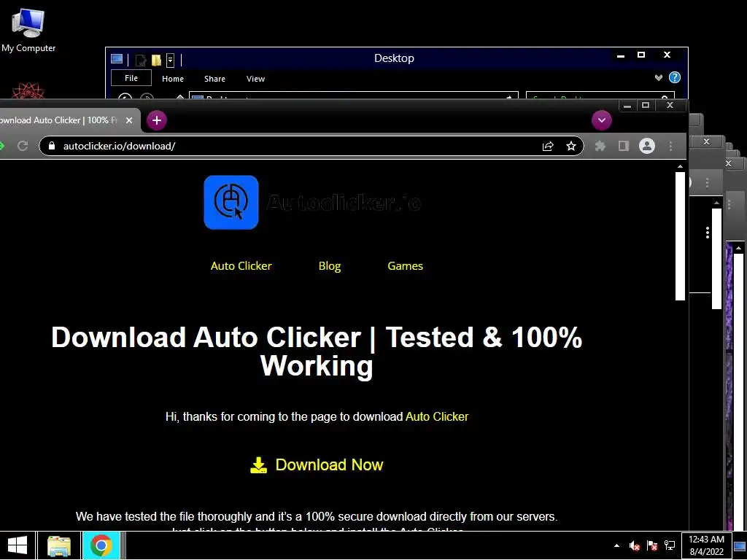Click Show Desktop button at the taskbar end
This screenshot has width=747, height=560.
(x=740, y=545)
